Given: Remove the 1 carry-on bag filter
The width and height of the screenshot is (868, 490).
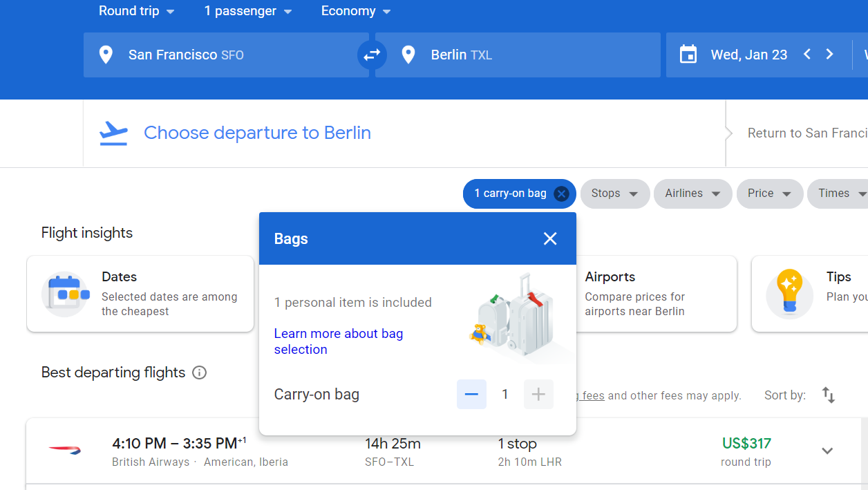Looking at the screenshot, I should coord(561,194).
